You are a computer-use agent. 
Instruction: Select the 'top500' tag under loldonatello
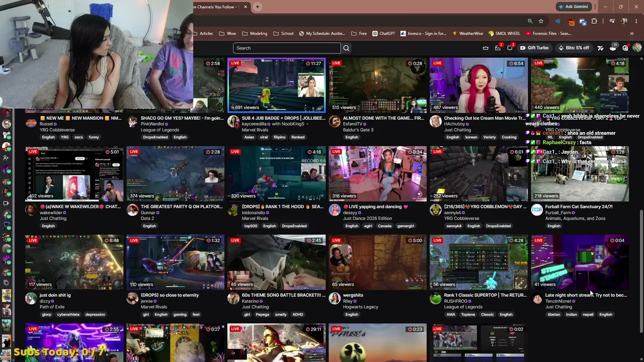251,226
